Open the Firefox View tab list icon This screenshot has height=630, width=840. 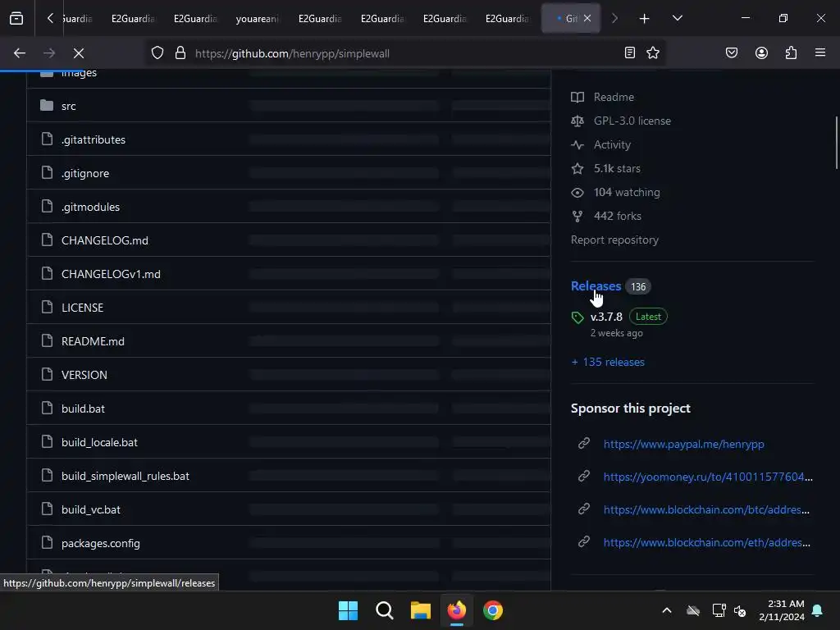point(16,18)
